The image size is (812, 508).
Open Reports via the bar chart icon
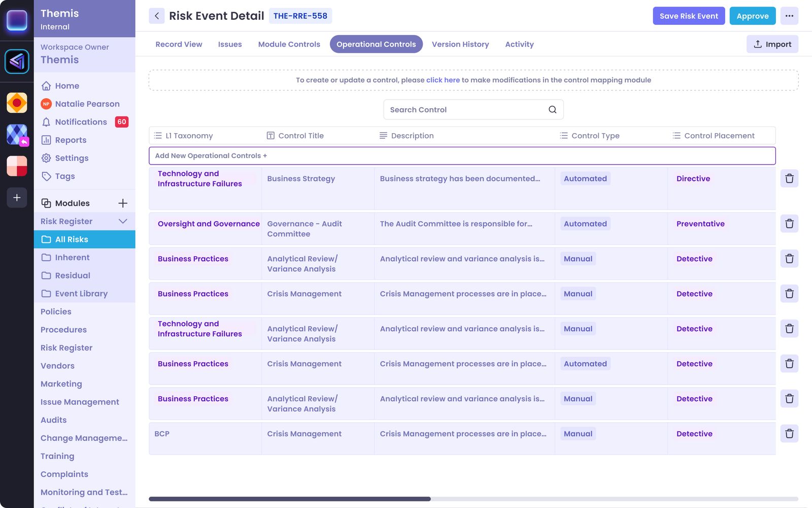coord(46,140)
